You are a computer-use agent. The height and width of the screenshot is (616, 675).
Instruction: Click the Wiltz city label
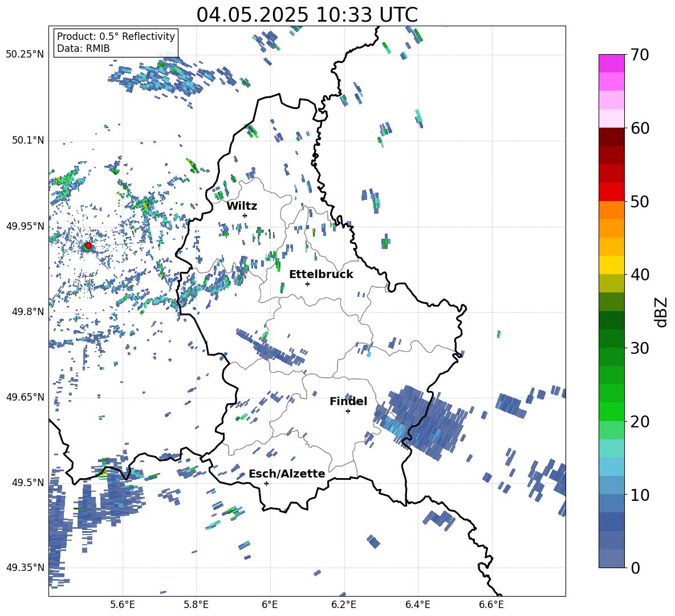[242, 206]
